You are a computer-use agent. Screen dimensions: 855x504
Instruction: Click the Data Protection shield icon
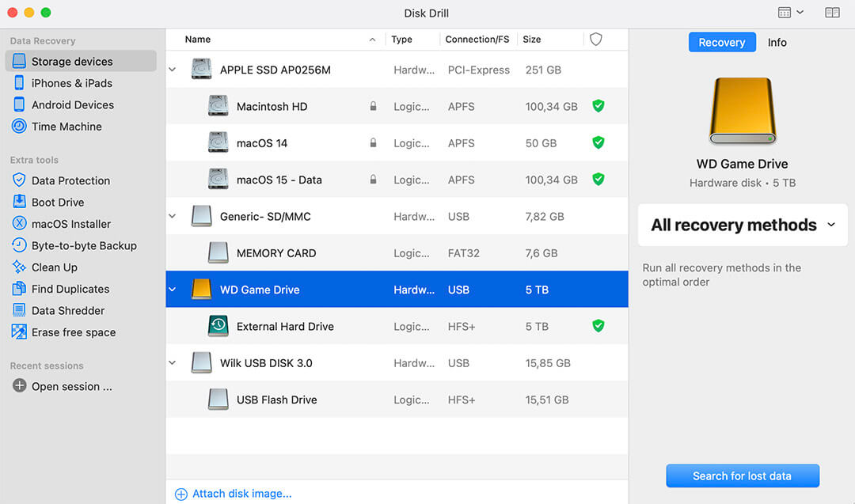point(19,180)
